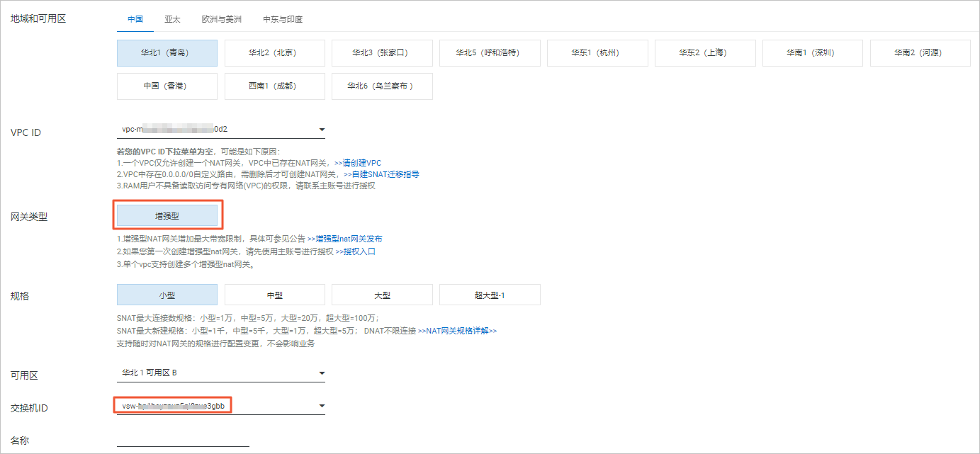Open the 中东与印度 region tab

(x=283, y=19)
